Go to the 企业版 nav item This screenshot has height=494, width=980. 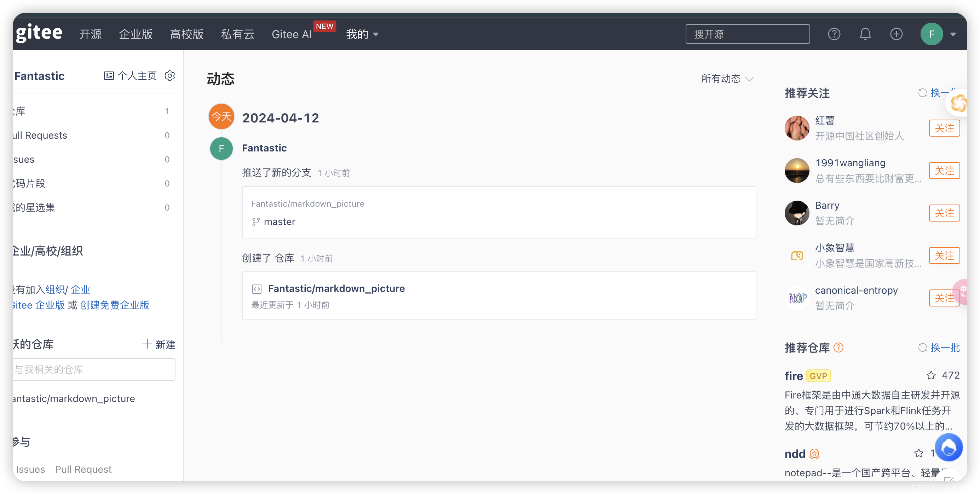[136, 34]
